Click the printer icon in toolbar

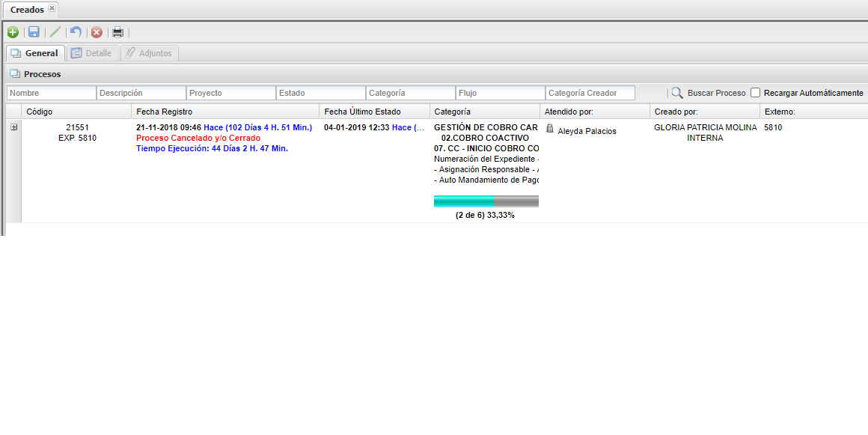[x=118, y=32]
